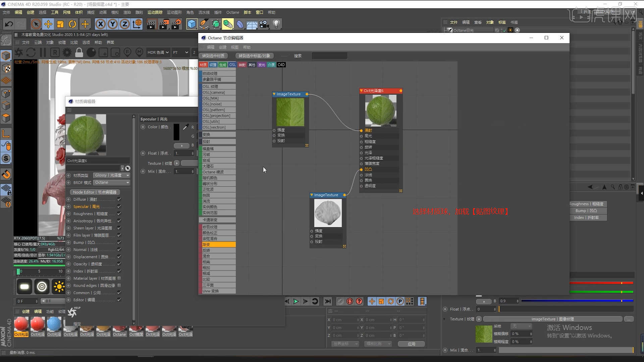Image resolution: width=644 pixels, height=362 pixels.
Task: Toggle the Bump channel checkbox
Action: [119, 242]
